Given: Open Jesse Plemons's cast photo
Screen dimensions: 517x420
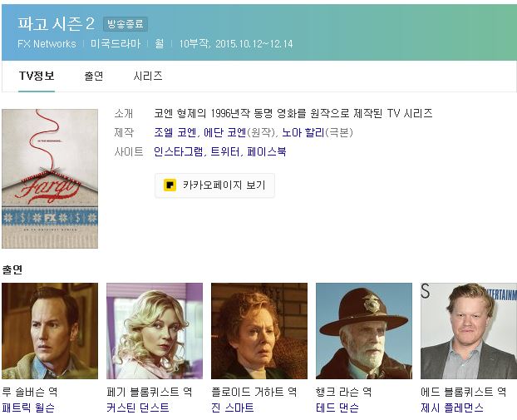Looking at the screenshot, I should (469, 331).
